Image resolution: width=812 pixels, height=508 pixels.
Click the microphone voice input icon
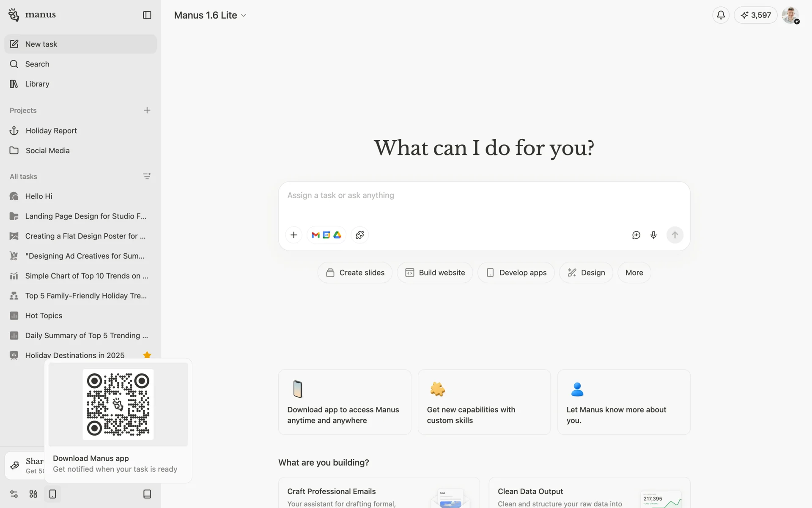click(653, 235)
